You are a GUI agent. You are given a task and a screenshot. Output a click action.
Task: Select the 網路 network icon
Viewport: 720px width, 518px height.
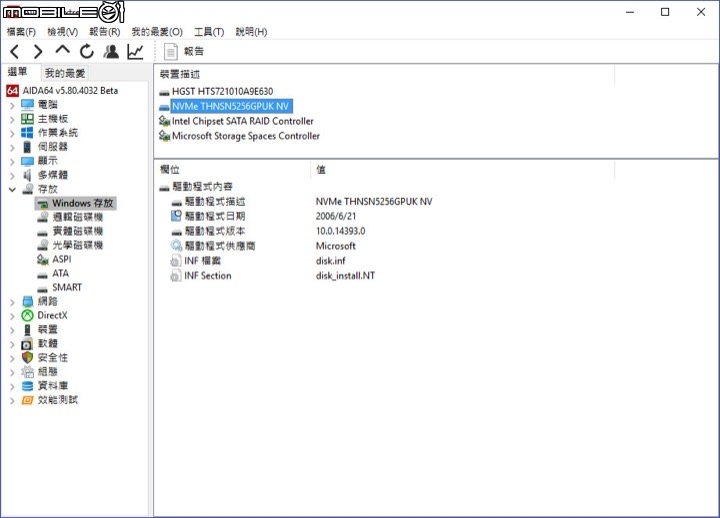[x=27, y=301]
